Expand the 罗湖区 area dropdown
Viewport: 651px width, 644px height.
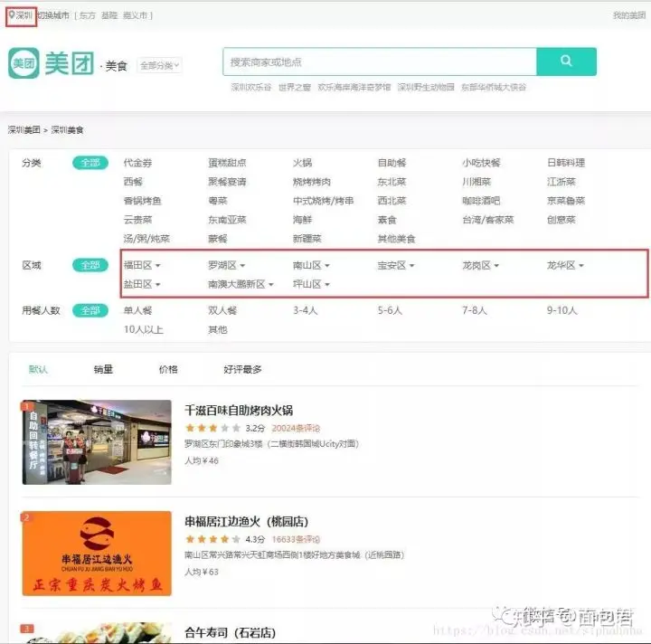click(x=227, y=265)
